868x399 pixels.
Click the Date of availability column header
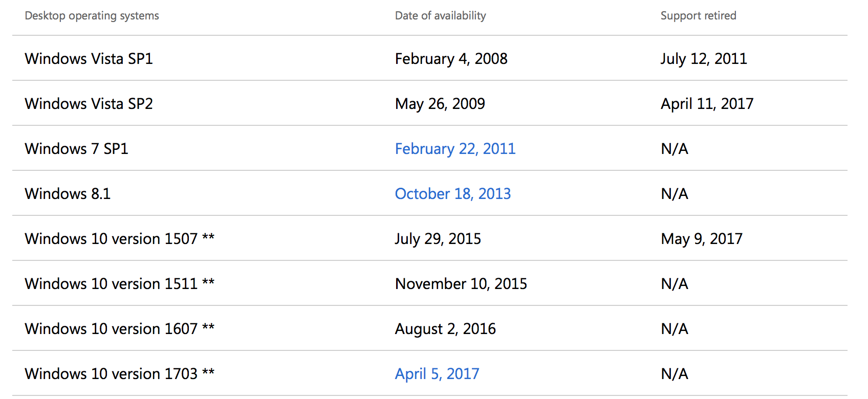[440, 16]
